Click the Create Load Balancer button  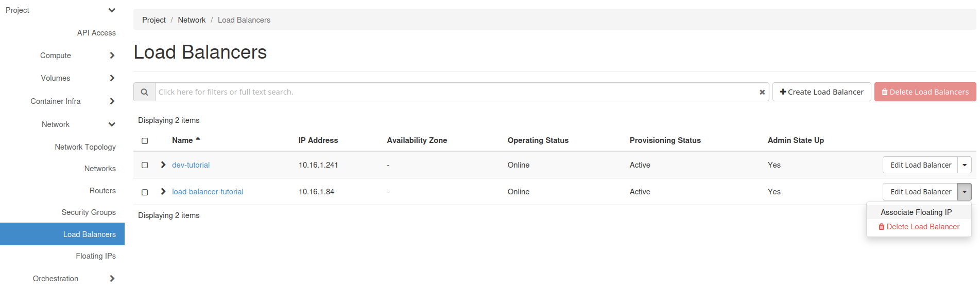pyautogui.click(x=821, y=92)
